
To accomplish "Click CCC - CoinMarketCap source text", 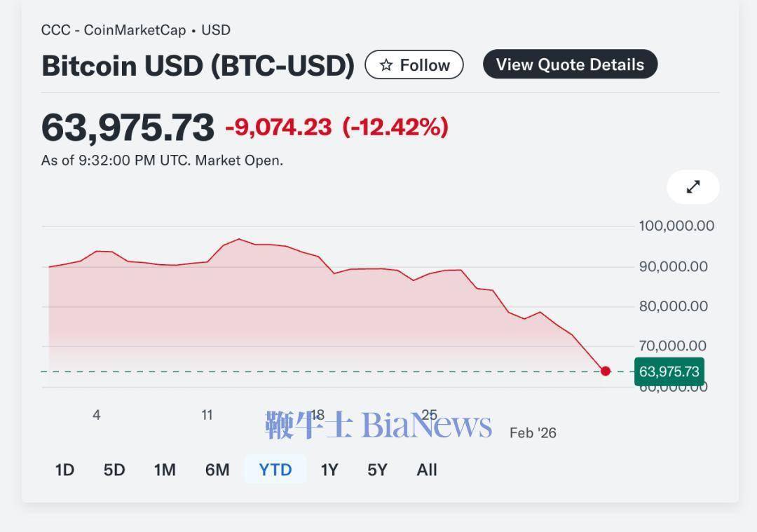I will click(114, 30).
